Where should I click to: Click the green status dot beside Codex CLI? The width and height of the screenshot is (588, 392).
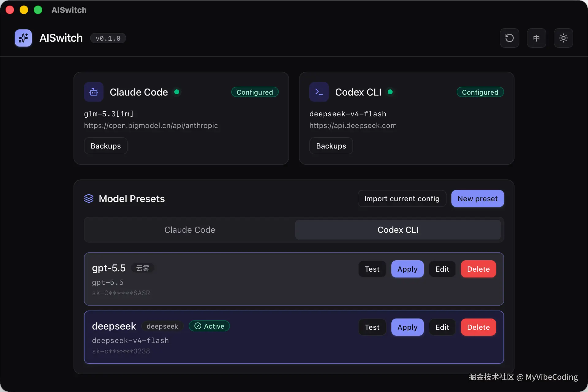coord(390,92)
